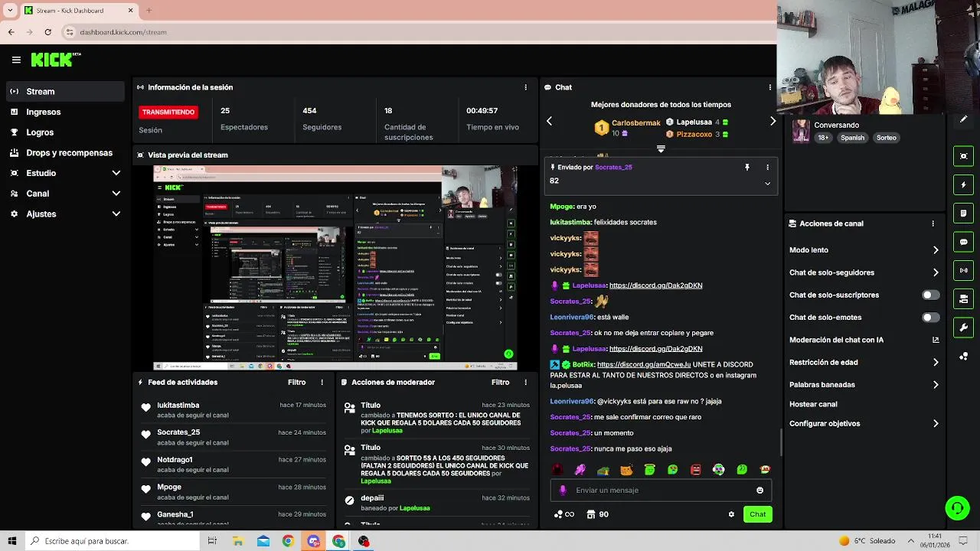Toggle the lightning bolt panel icon in right rail
Screen dimensions: 980x551
963,184
